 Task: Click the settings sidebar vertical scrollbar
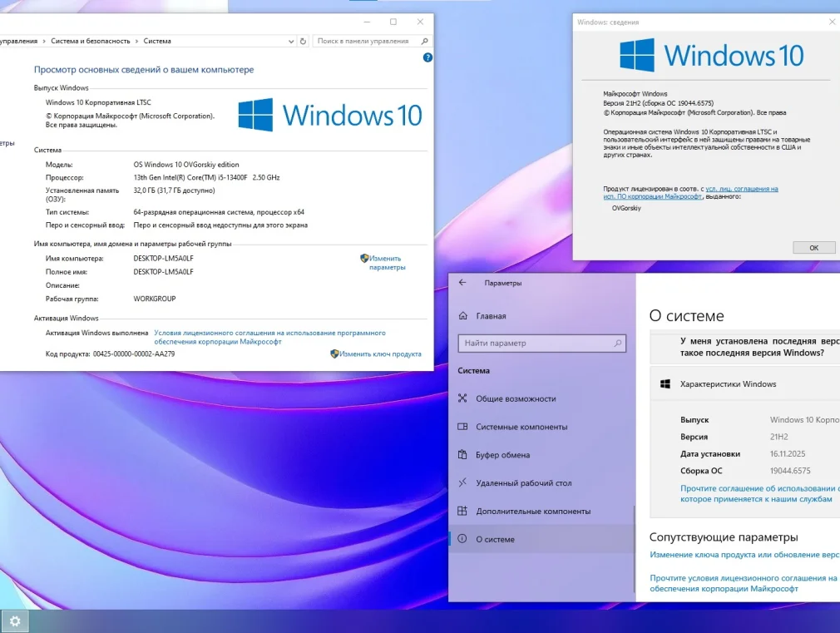pos(635,524)
